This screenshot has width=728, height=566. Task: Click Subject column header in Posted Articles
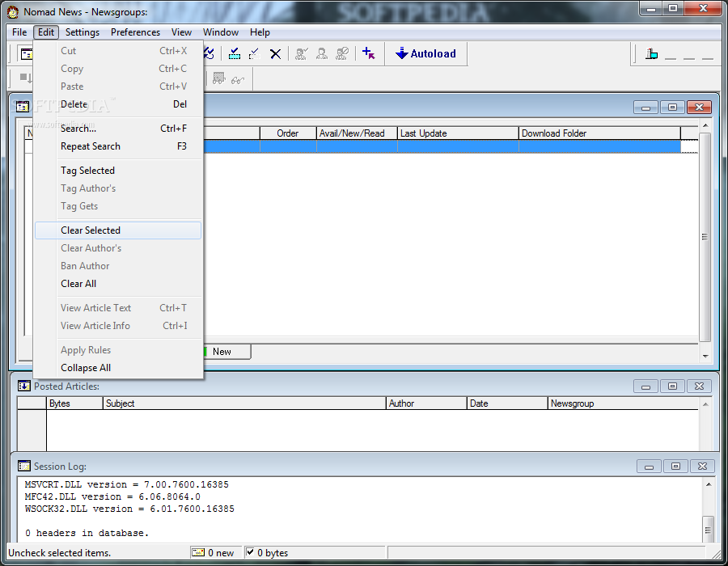pos(244,403)
